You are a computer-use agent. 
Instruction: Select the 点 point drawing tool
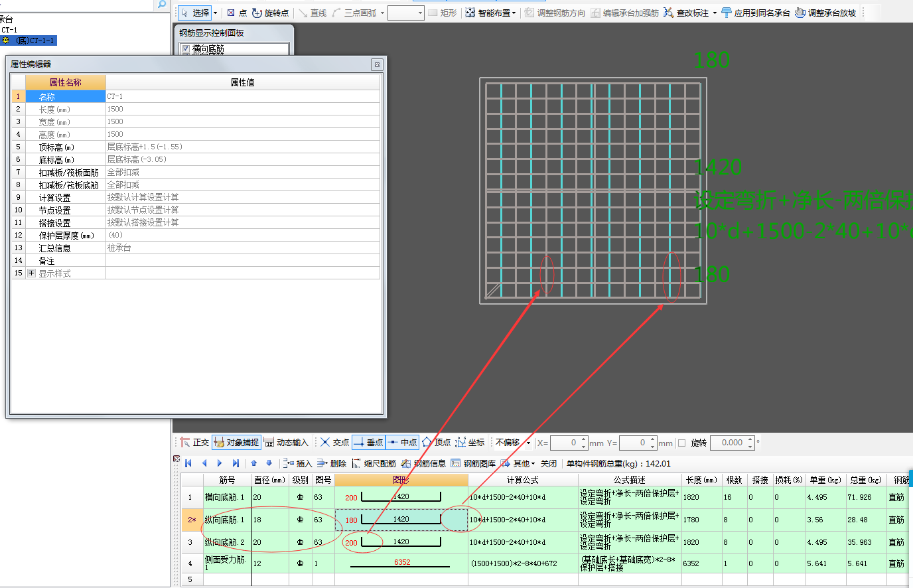(236, 13)
